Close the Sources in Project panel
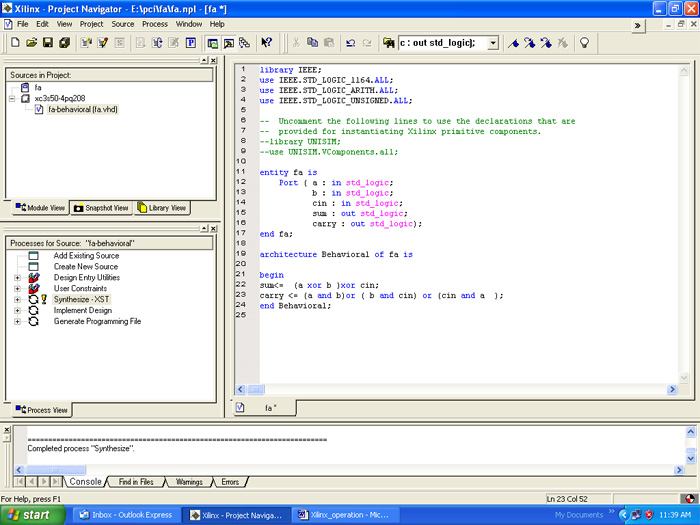The height and width of the screenshot is (525, 700). tap(213, 60)
